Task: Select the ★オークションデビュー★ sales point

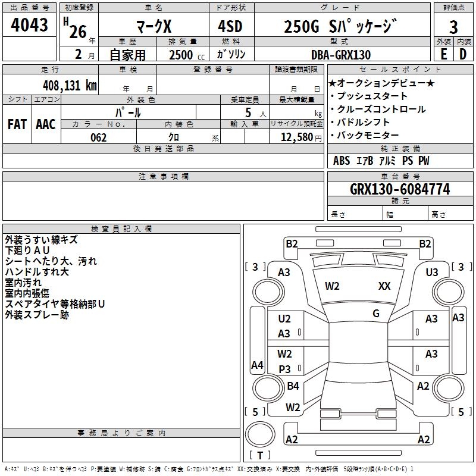Action: pos(381,83)
